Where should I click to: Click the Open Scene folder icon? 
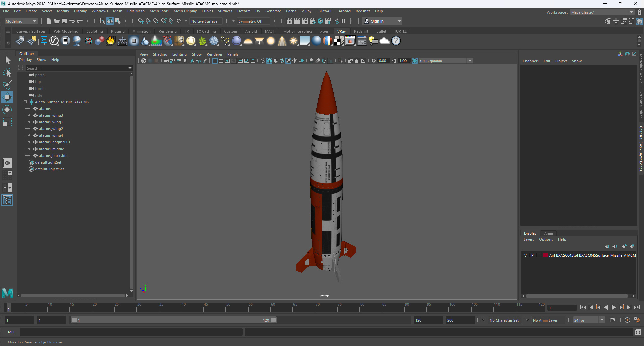tap(57, 21)
